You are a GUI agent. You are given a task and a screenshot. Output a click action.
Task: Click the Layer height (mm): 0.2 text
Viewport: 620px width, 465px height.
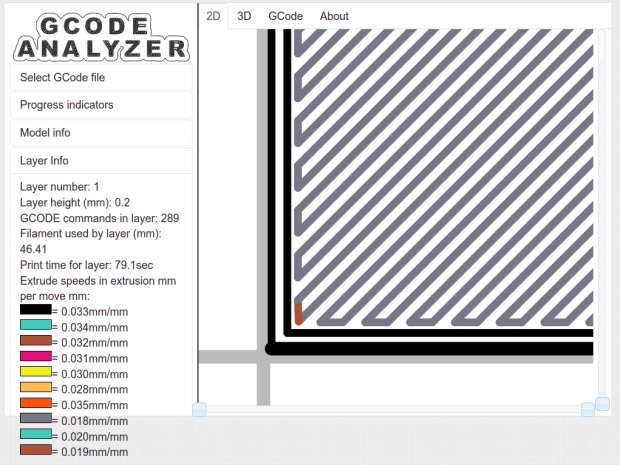[75, 202]
